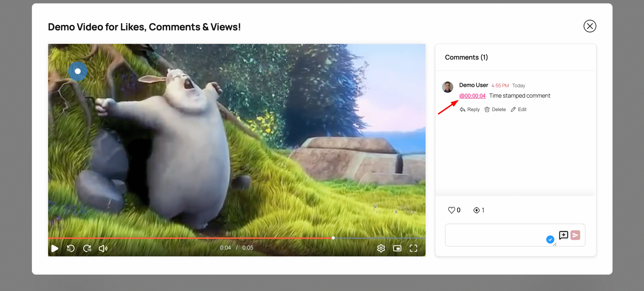644x291 pixels.
Task: Click the 'Today' date label
Action: [518, 86]
